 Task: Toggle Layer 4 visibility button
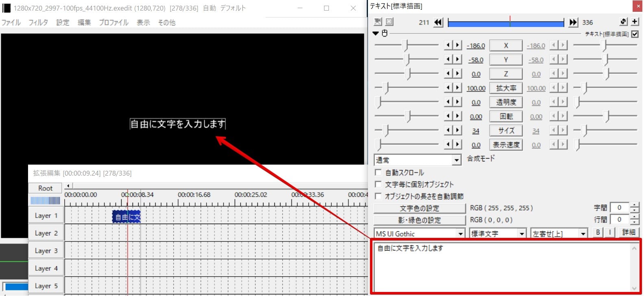[x=46, y=268]
